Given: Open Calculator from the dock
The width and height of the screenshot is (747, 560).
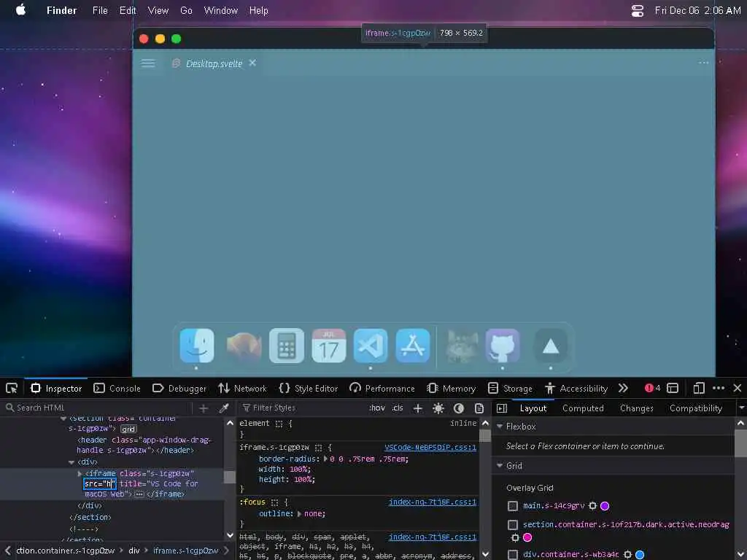Looking at the screenshot, I should click(286, 346).
